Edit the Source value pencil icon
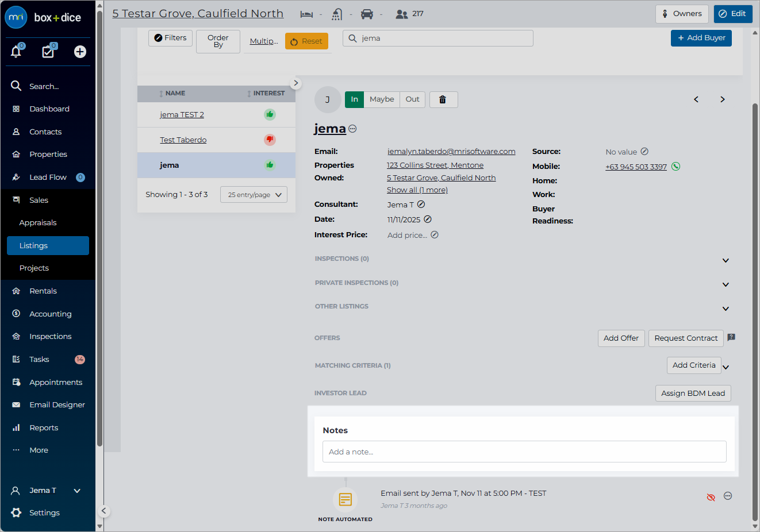The image size is (760, 532). point(644,152)
